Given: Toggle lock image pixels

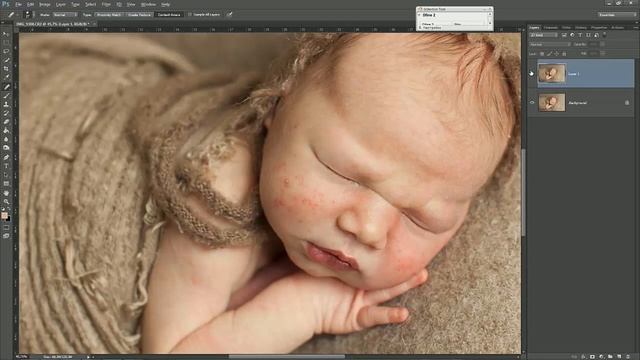Looking at the screenshot, I should coord(549,53).
